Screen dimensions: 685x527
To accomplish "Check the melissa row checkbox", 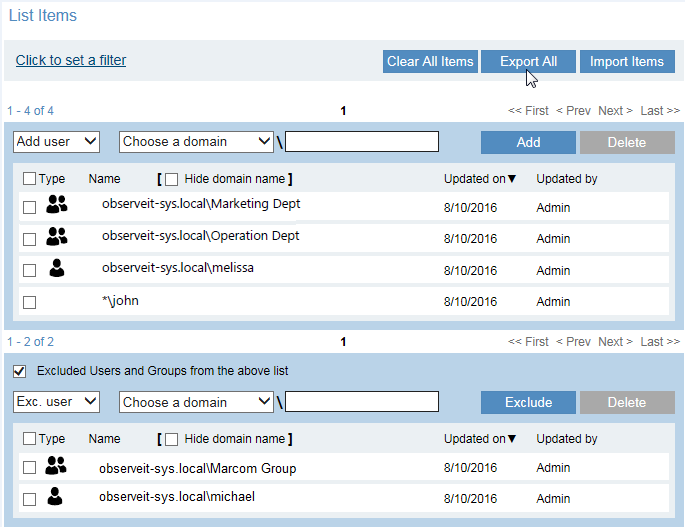I will point(29,270).
